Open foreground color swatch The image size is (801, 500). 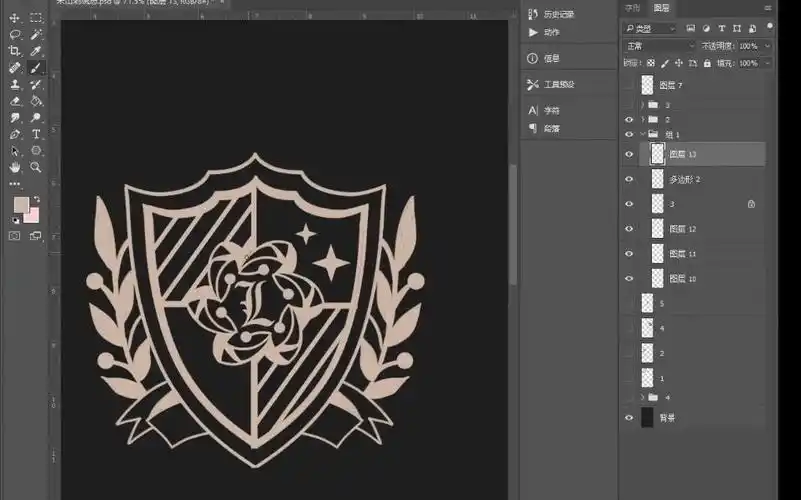(x=21, y=205)
